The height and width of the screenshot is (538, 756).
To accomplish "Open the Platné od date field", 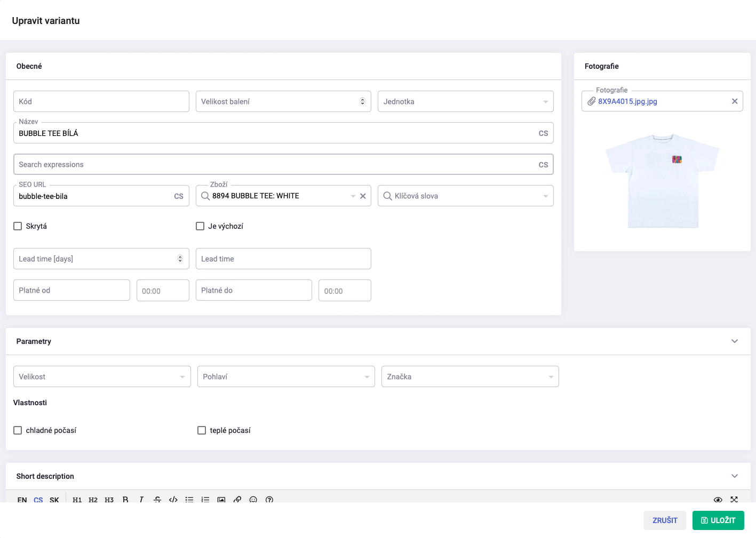I will click(x=71, y=290).
